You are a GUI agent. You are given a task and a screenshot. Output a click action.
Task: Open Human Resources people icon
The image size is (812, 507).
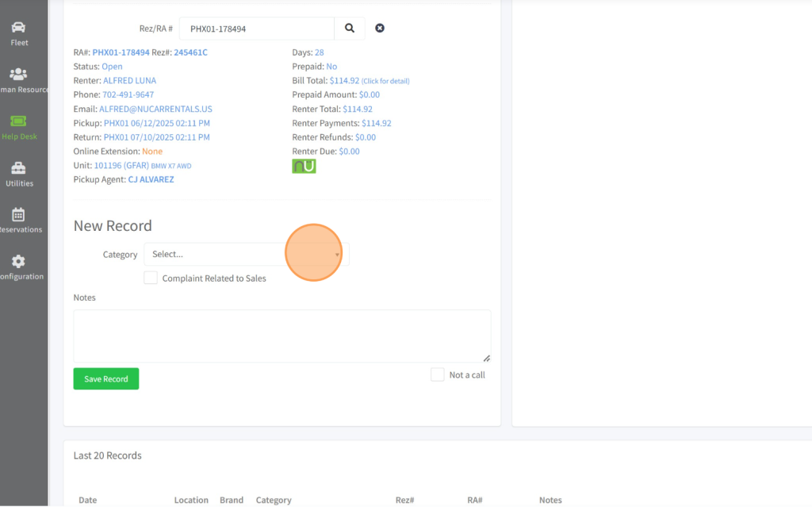tap(18, 75)
